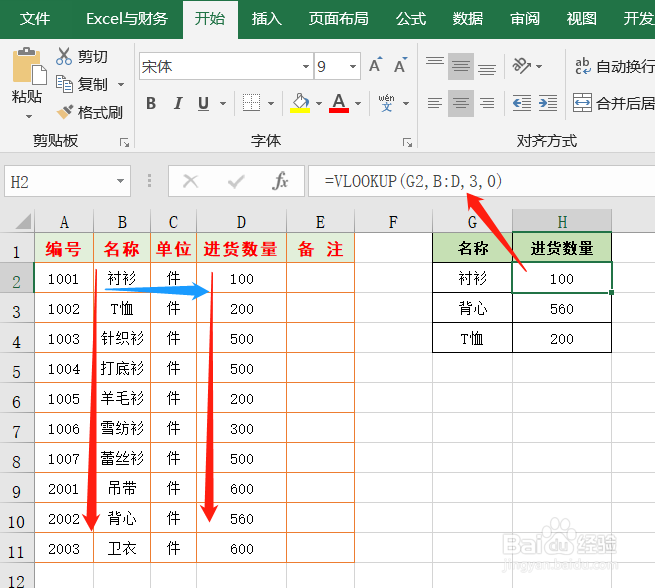Select cell B6 containing 羊毛衫
The width and height of the screenshot is (655, 588).
(x=122, y=398)
